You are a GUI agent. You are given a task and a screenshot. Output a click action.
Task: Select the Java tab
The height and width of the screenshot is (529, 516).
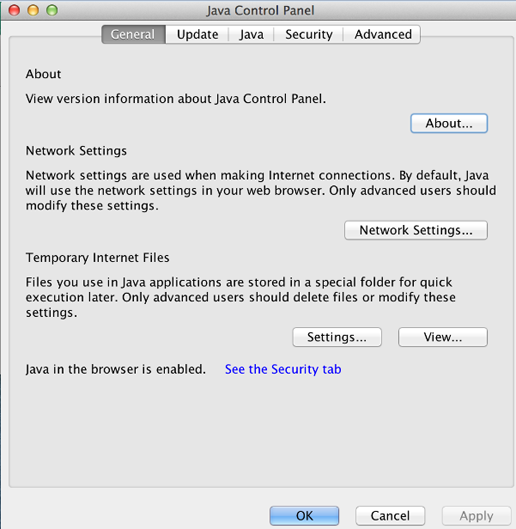251,34
